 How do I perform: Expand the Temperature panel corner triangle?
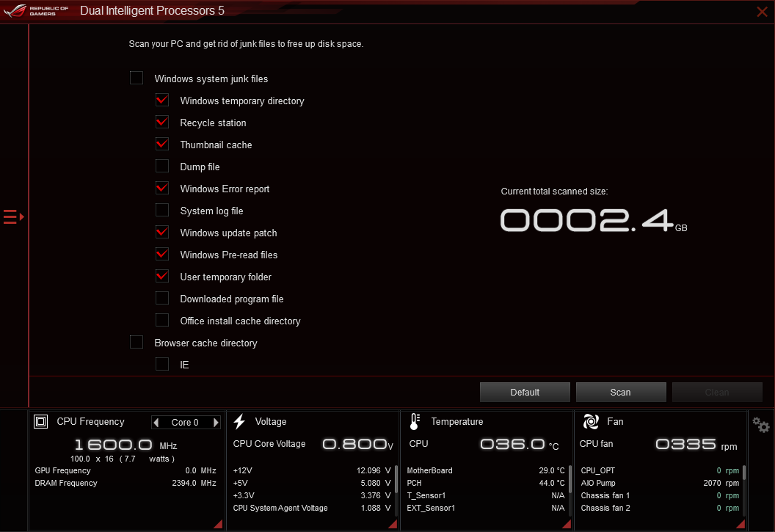coord(567,524)
